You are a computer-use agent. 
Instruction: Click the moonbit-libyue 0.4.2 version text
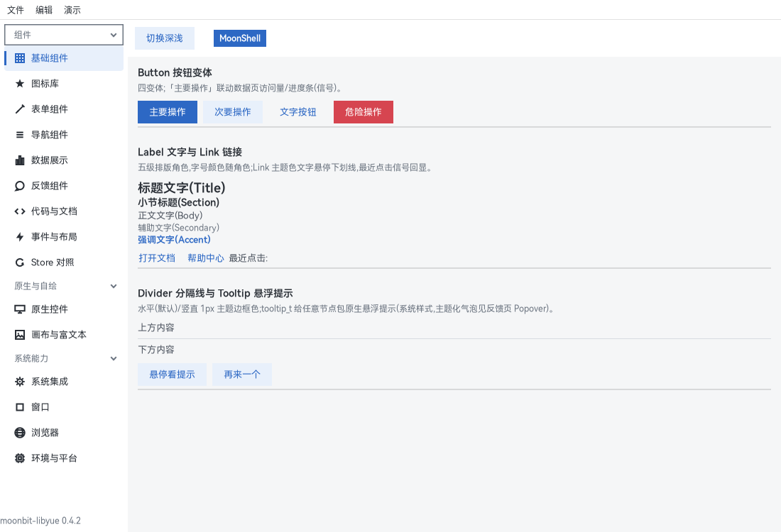40,521
